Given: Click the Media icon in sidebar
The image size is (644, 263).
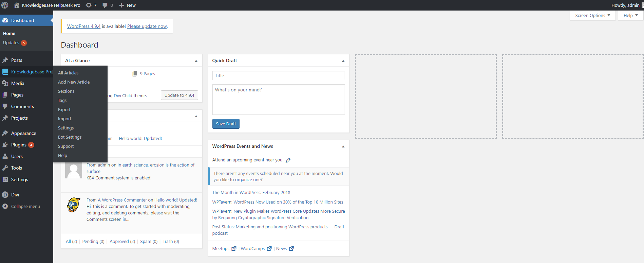Looking at the screenshot, I should coord(5,83).
